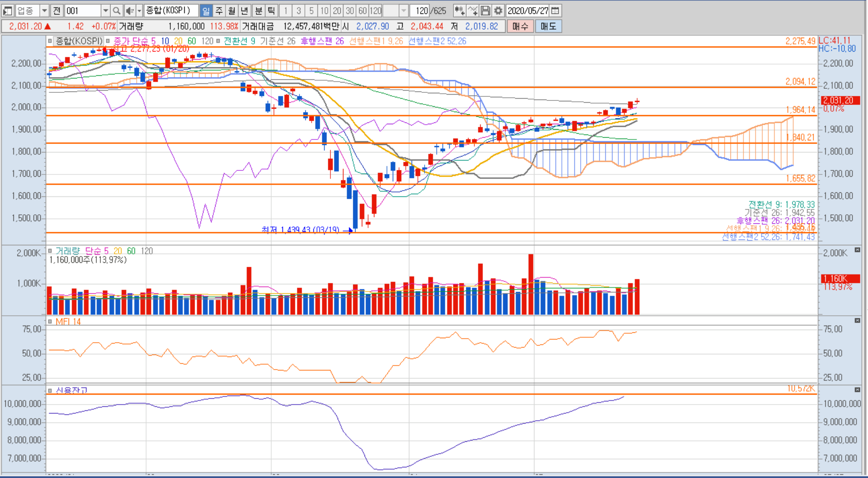Click the add line indicator tool icon
Image resolution: width=868 pixels, height=478 pixels.
click(473, 10)
